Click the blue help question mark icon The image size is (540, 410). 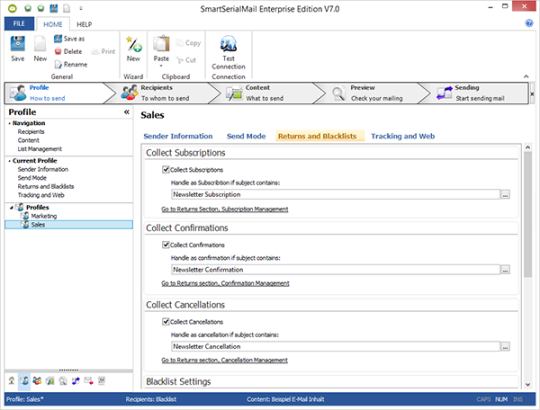click(x=529, y=23)
